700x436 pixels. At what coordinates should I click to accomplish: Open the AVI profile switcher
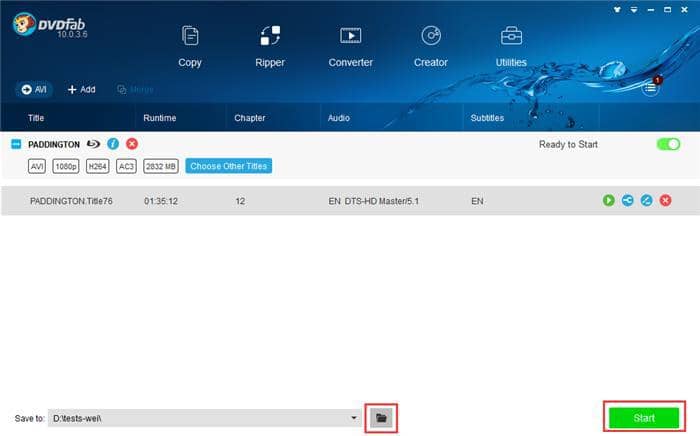[34, 90]
